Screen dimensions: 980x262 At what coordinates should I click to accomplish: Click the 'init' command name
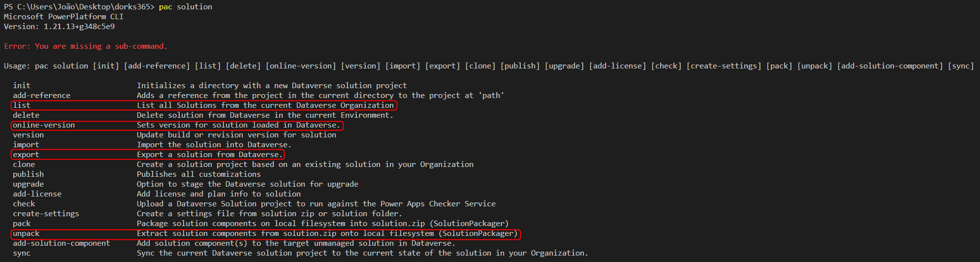click(x=22, y=86)
